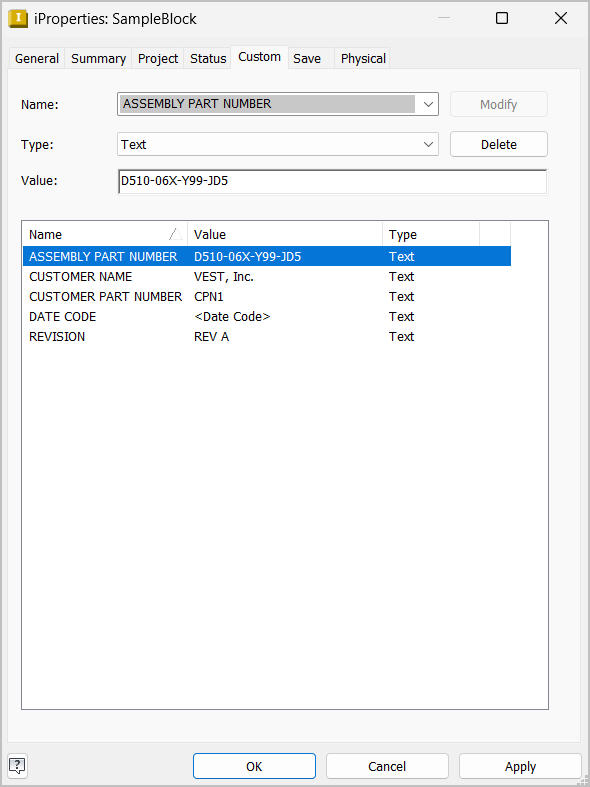This screenshot has height=787, width=590.
Task: Click the Modify button
Action: coord(499,104)
